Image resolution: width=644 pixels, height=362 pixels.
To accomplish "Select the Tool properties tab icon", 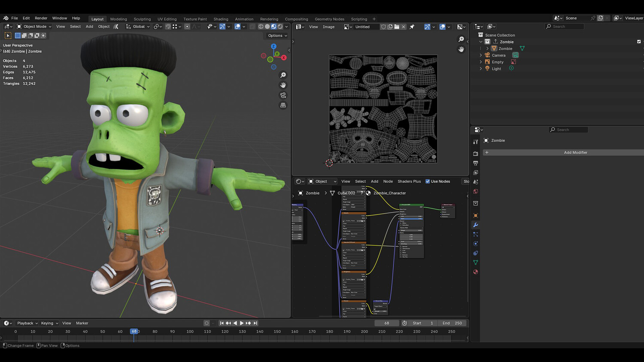I will 475,142.
